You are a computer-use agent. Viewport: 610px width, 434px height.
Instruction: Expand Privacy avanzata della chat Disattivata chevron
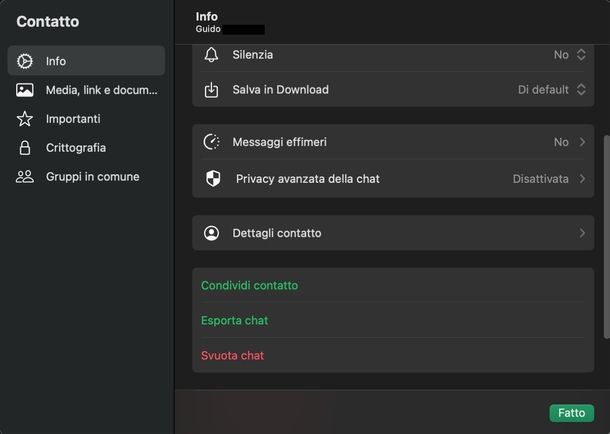click(x=582, y=179)
